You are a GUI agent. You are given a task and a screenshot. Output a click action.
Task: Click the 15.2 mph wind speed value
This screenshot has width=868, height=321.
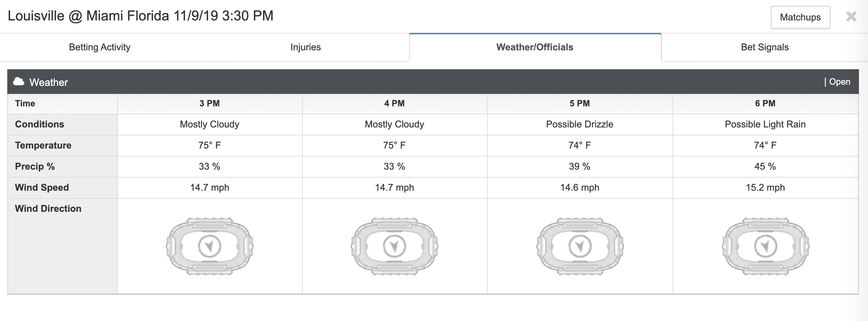pos(765,187)
